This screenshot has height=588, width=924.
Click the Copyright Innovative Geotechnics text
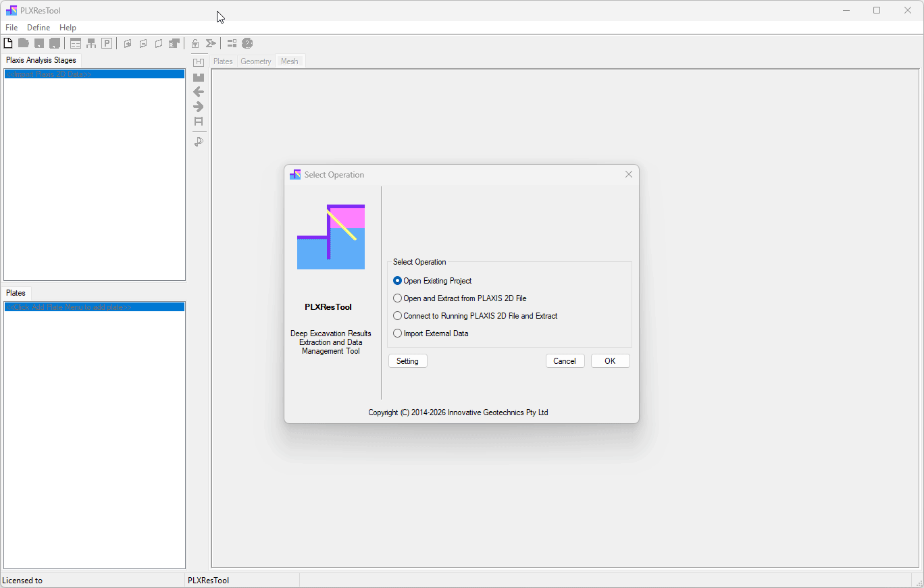click(458, 412)
